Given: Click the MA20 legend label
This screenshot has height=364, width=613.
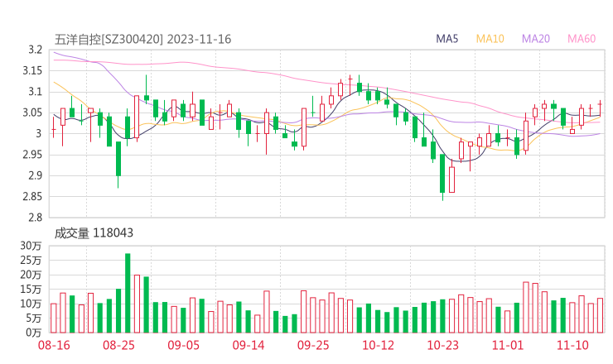Looking at the screenshot, I should click(x=536, y=39).
